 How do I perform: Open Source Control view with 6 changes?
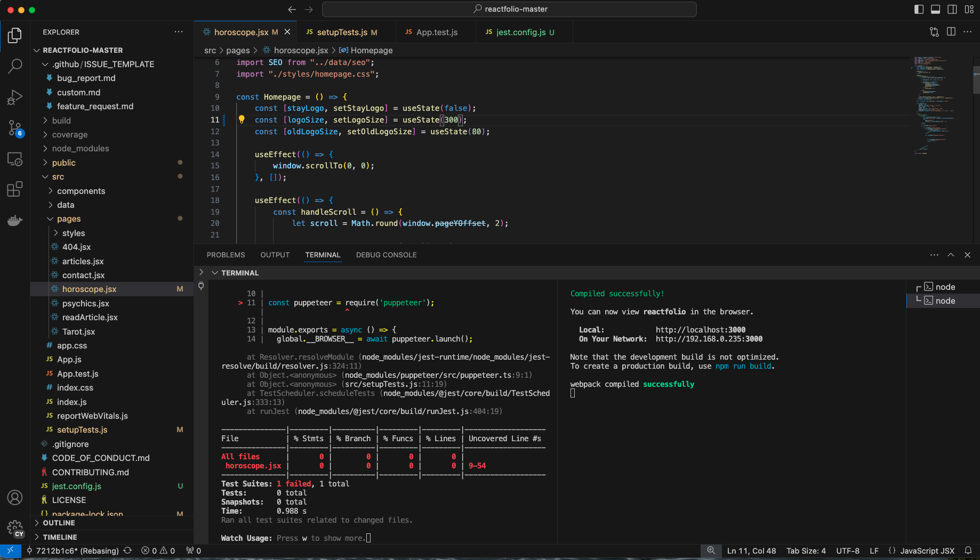coord(15,128)
